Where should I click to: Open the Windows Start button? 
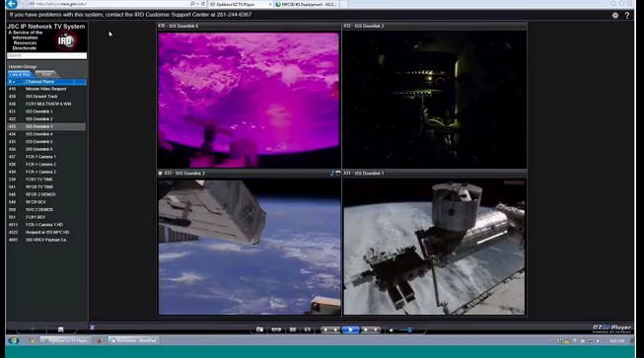(x=14, y=340)
